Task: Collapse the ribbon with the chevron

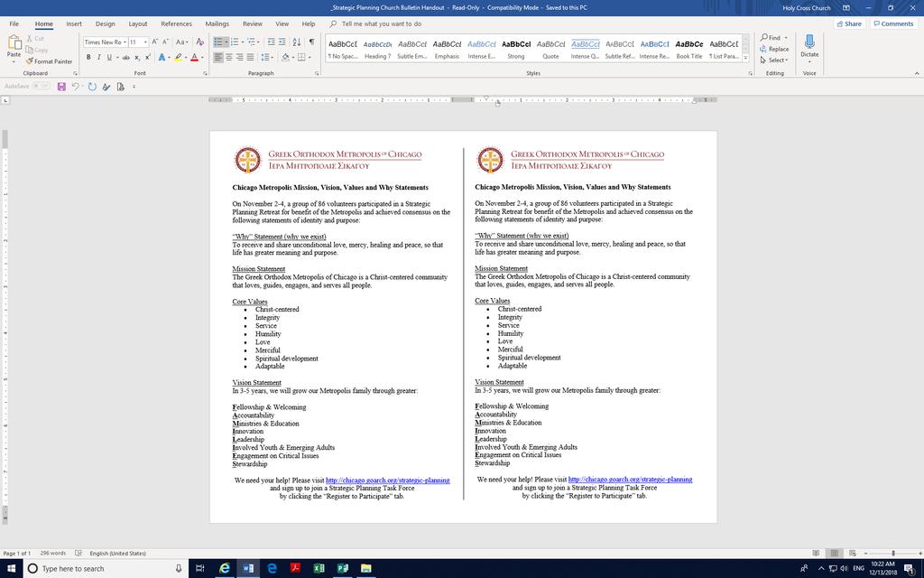Action: coord(917,73)
